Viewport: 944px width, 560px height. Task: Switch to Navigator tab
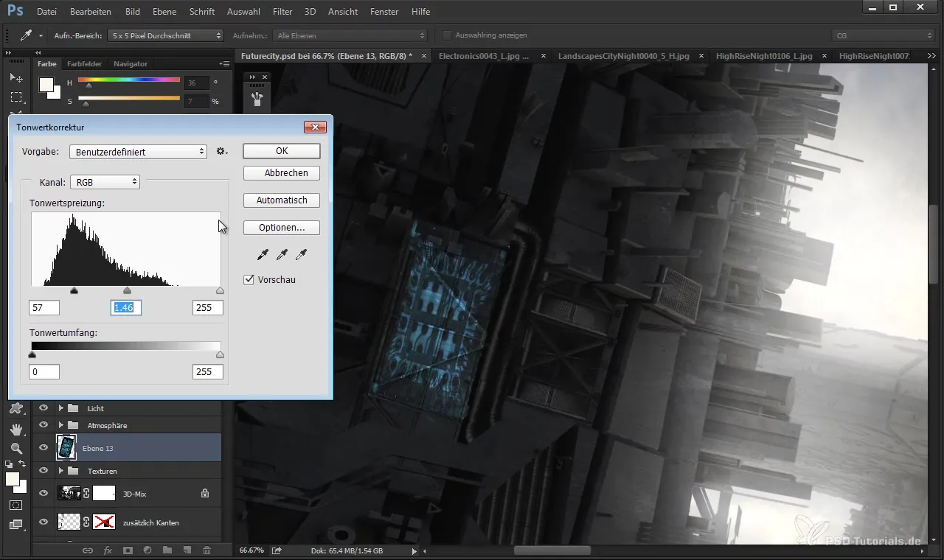[131, 64]
